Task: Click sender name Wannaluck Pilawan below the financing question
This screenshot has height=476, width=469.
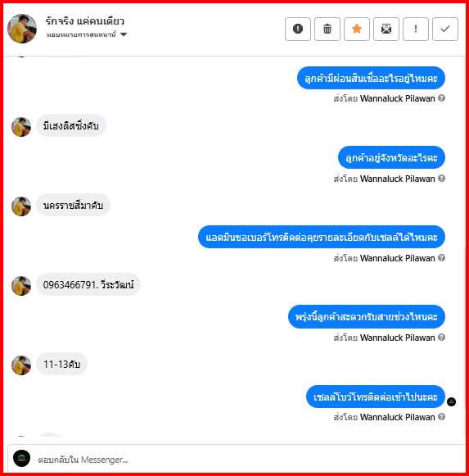Action: click(x=398, y=98)
